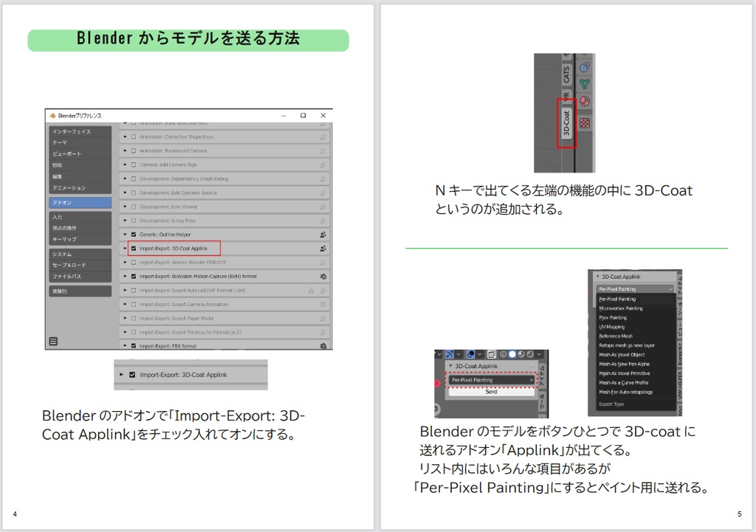Viewport: 756px width, 532px height.
Task: Click Blender official icon on BioVision Motion Capture row
Action: [323, 277]
